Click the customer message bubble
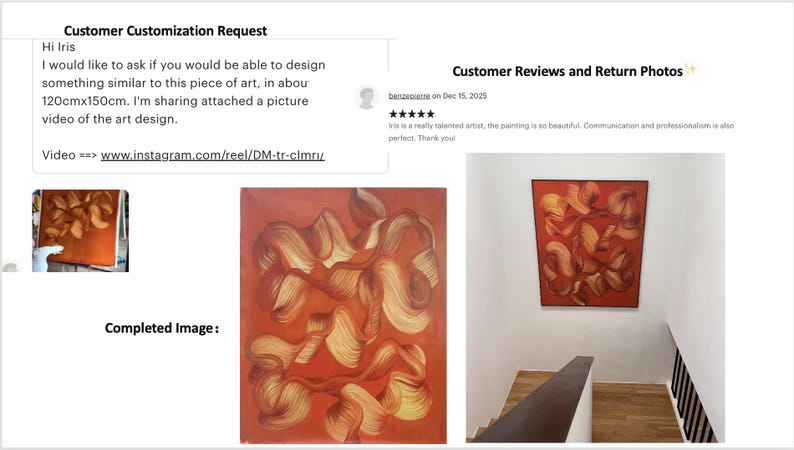The height and width of the screenshot is (450, 794). (210, 106)
